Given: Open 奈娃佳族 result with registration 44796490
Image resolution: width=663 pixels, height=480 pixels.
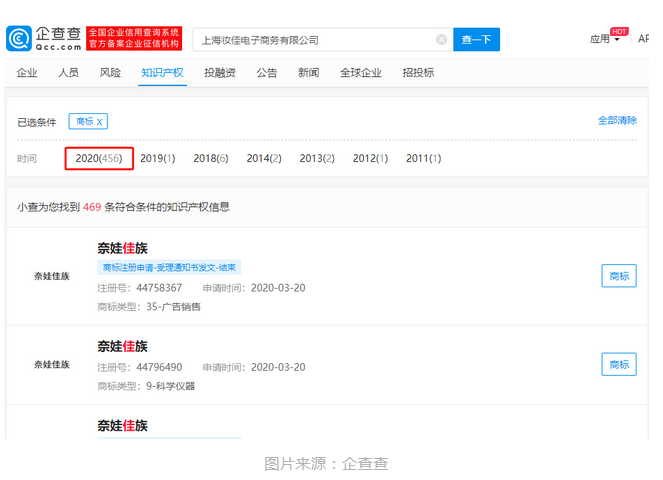Looking at the screenshot, I should pos(123,346).
